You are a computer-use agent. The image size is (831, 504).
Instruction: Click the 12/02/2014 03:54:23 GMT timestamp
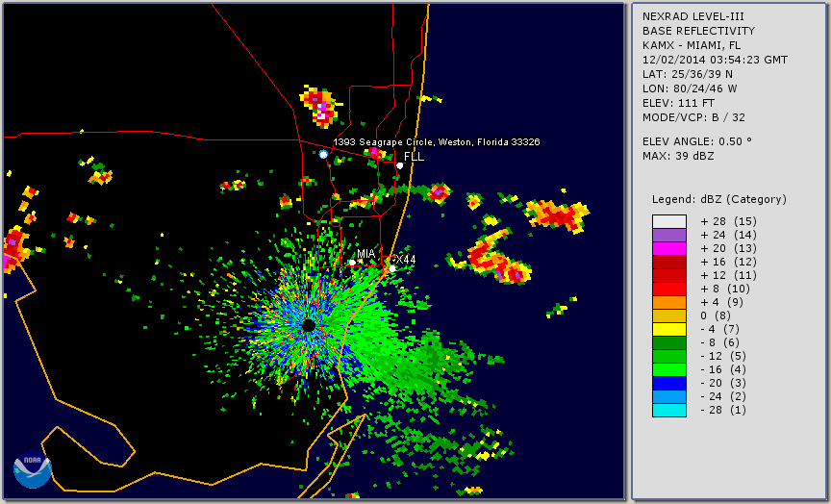click(x=715, y=60)
